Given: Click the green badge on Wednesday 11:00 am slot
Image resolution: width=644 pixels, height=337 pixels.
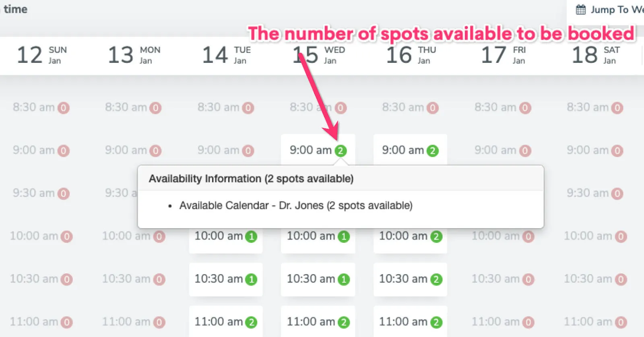Looking at the screenshot, I should (x=343, y=321).
